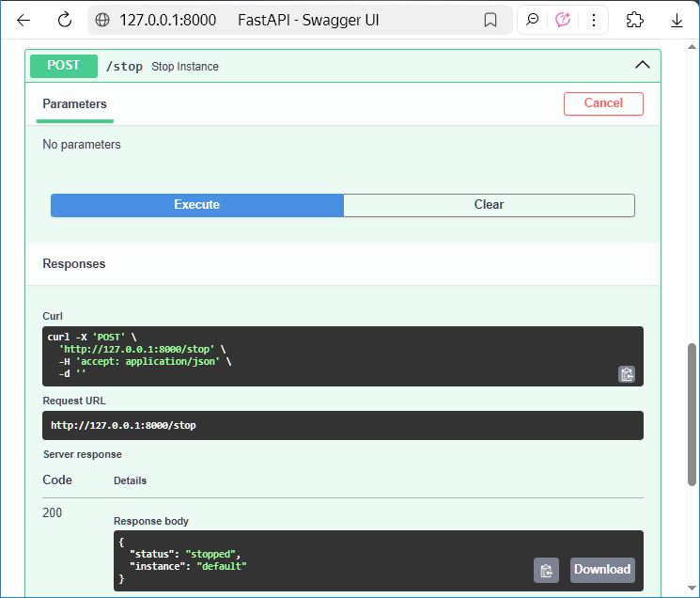Download the response body
700x598 pixels.
(x=602, y=570)
